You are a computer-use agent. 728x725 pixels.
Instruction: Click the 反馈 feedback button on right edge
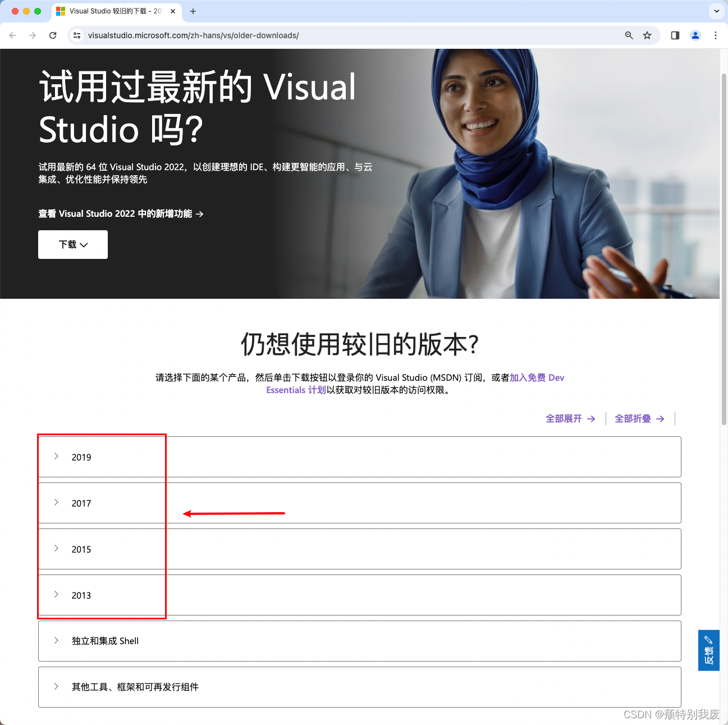coord(708,650)
